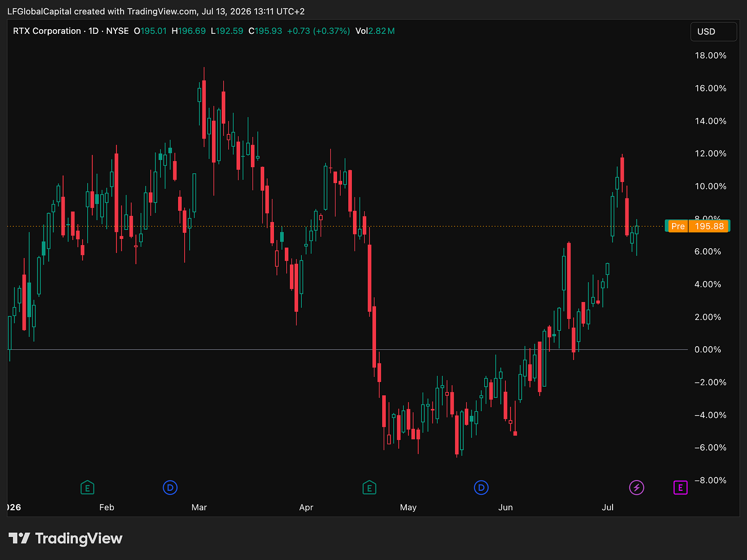The width and height of the screenshot is (747, 560).
Task: Click the Mar label on time axis
Action: (199, 507)
